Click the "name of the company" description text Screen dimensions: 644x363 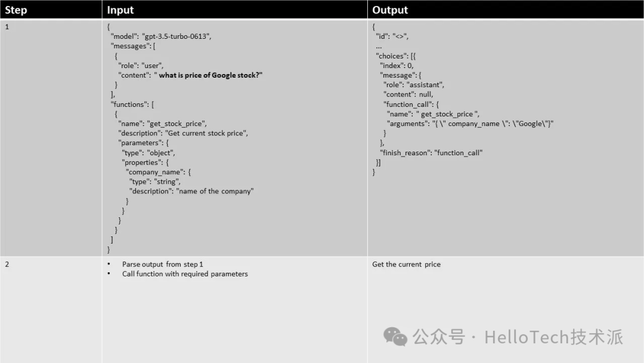pyautogui.click(x=216, y=191)
